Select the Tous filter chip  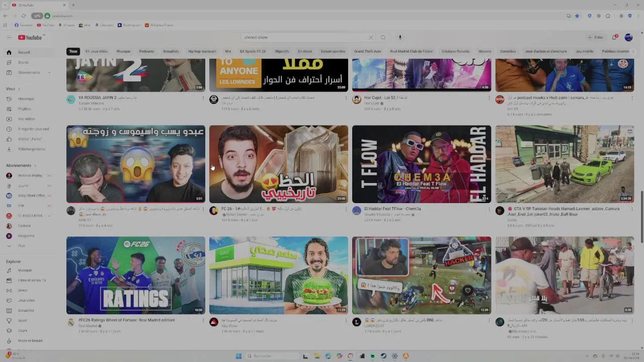[73, 51]
